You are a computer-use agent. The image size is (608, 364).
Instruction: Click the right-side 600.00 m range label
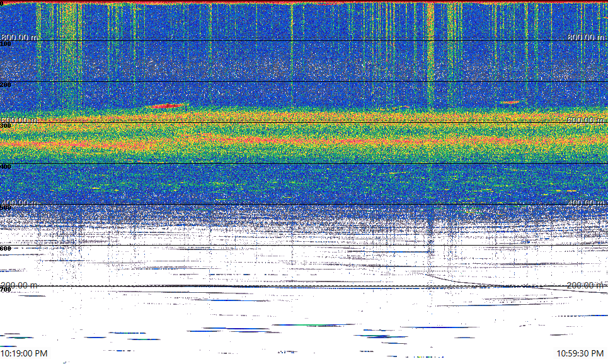click(586, 120)
